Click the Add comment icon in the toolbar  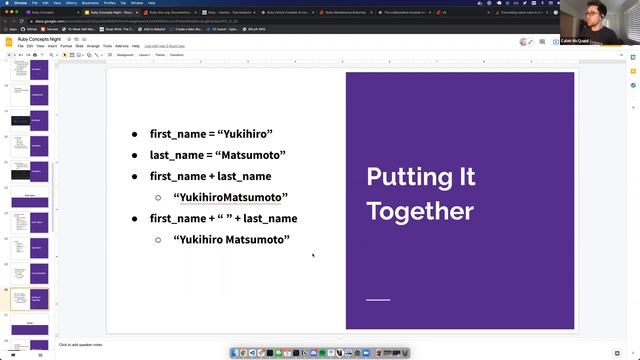110,55
